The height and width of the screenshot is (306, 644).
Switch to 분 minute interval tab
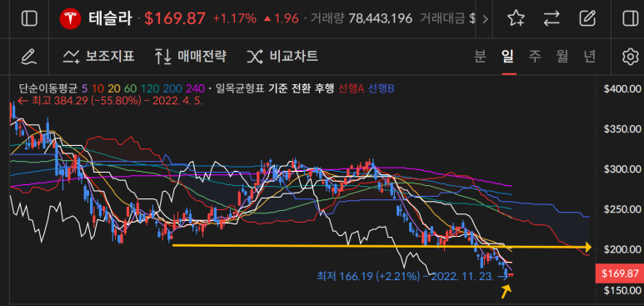coord(480,57)
